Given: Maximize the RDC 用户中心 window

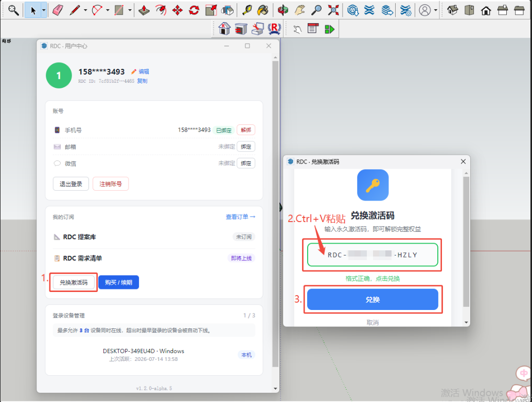Looking at the screenshot, I should pyautogui.click(x=247, y=46).
